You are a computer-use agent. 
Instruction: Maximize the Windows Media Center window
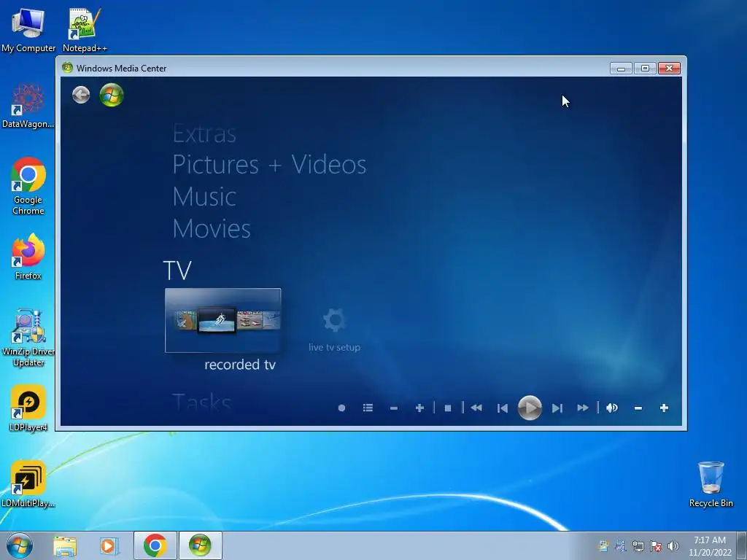[x=645, y=69]
